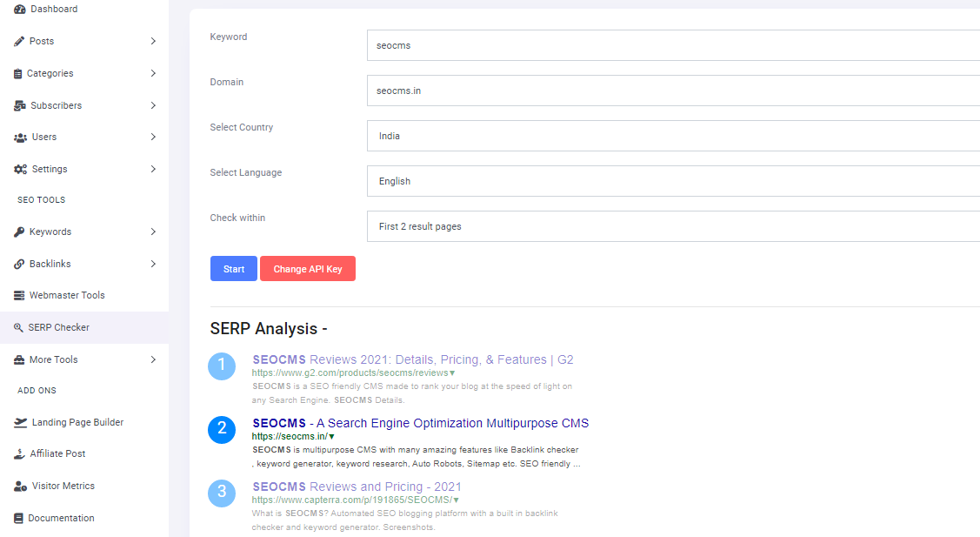This screenshot has height=537, width=980.
Task: Expand the Keywords submenu chevron
Action: (153, 232)
